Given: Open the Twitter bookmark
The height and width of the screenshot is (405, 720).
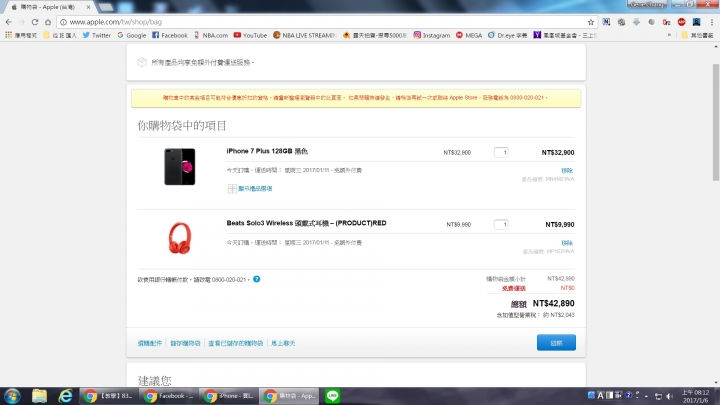Looking at the screenshot, I should click(x=97, y=35).
